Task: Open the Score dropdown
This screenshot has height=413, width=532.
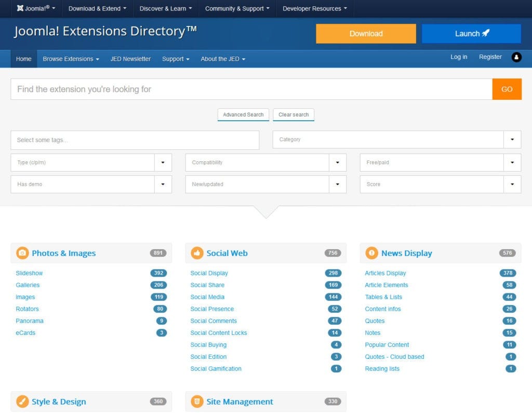Action: coord(441,185)
